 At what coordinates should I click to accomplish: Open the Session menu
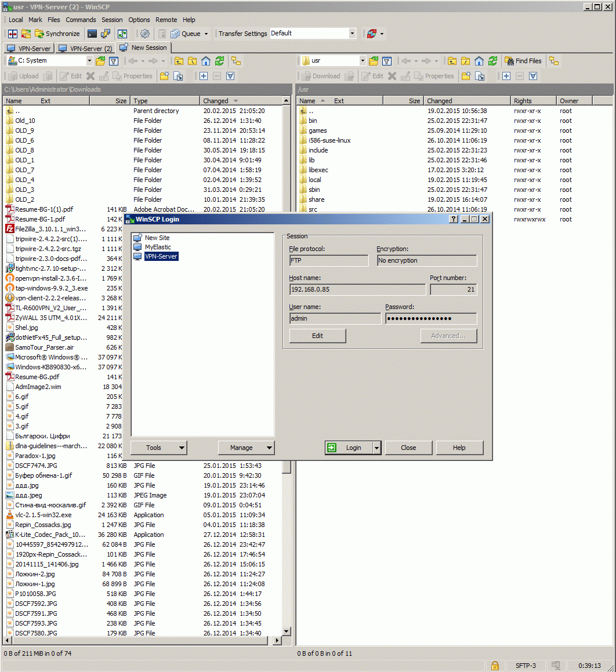[x=112, y=20]
